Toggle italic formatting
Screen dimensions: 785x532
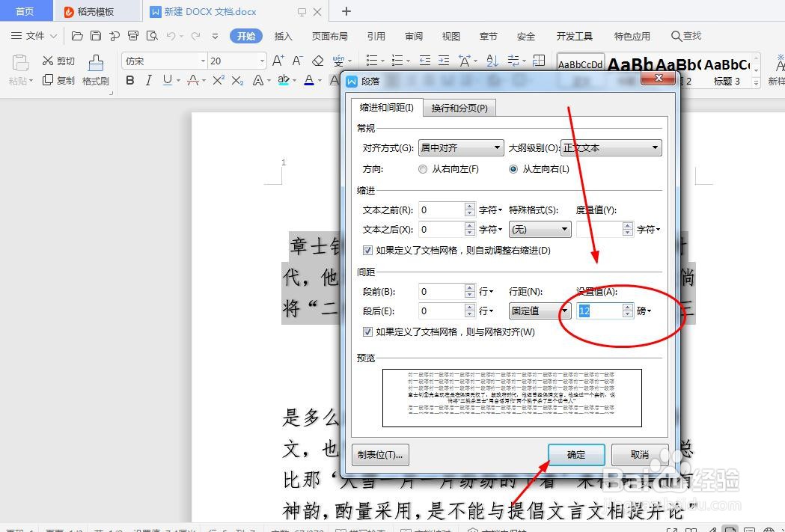point(148,80)
